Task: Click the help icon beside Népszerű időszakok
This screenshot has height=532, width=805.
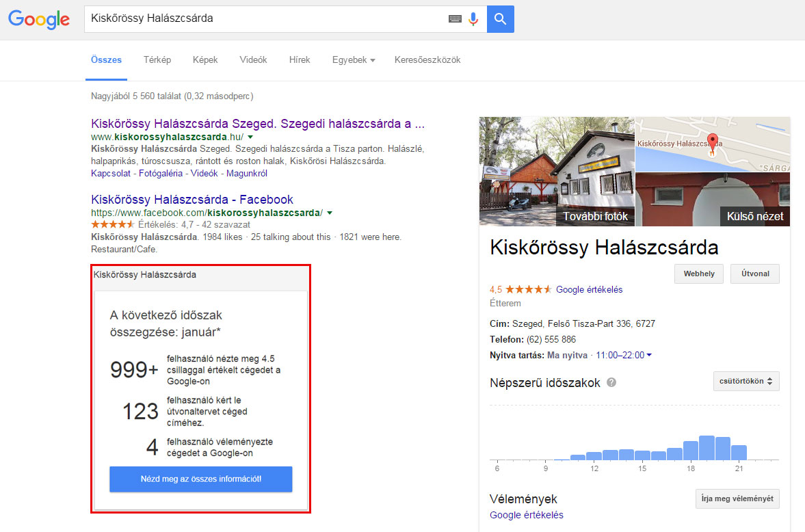Action: click(611, 382)
